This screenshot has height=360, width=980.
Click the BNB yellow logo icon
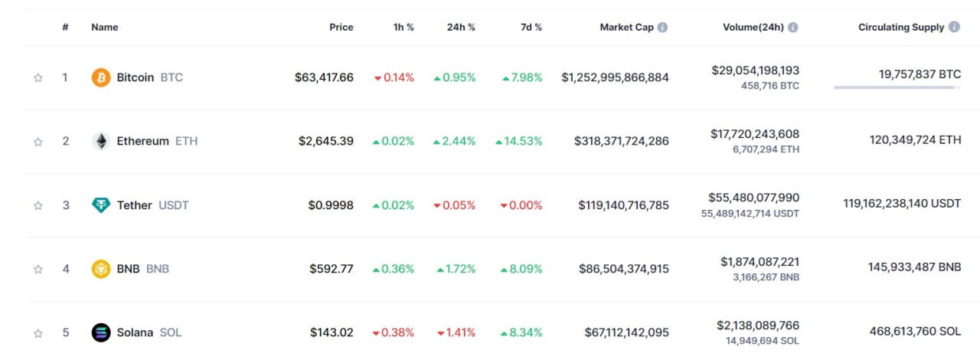click(x=101, y=269)
